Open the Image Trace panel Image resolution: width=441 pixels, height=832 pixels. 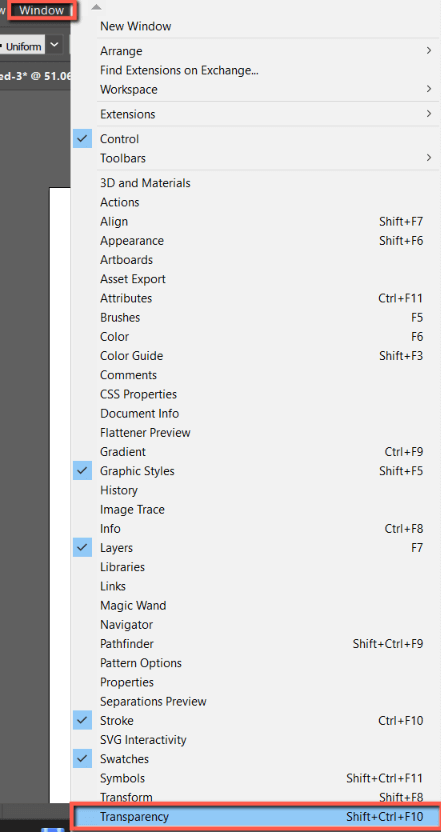coord(256,509)
